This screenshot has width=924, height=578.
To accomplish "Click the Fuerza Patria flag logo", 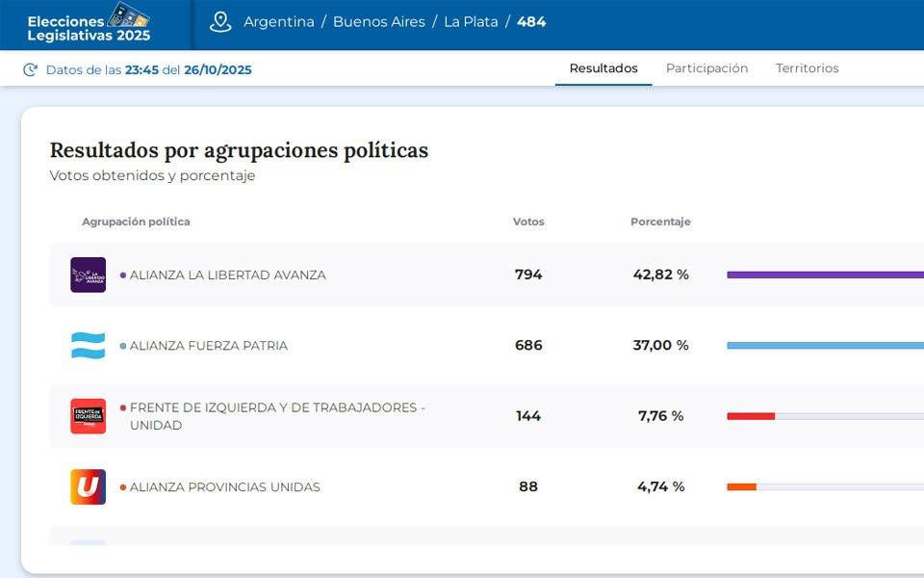I will click(x=89, y=346).
